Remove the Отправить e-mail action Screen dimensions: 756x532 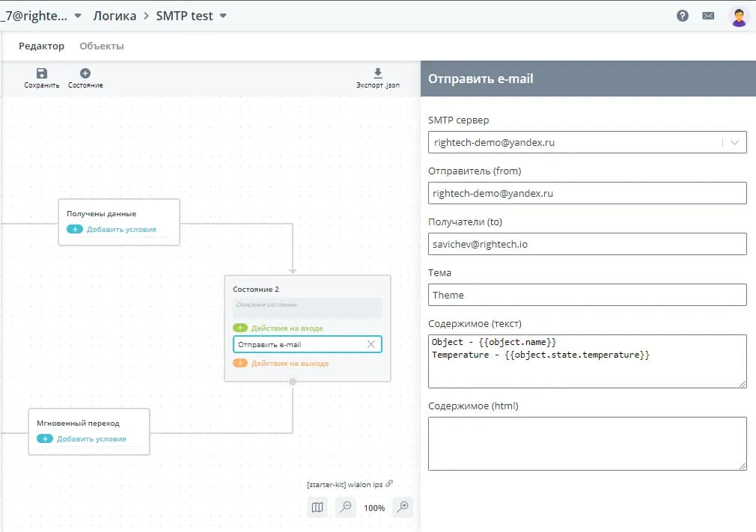click(x=371, y=344)
